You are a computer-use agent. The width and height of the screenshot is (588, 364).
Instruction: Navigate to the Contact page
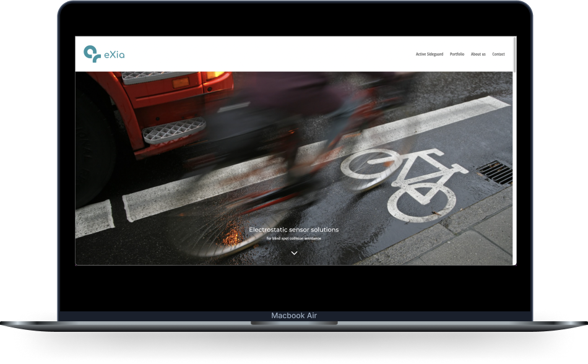coord(498,54)
